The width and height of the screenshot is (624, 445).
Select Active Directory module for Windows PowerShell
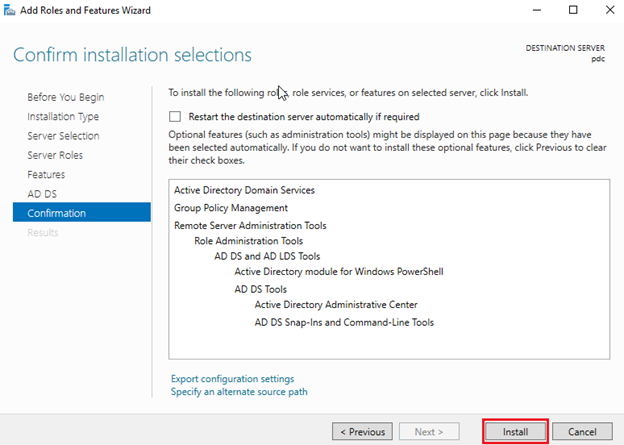click(339, 272)
